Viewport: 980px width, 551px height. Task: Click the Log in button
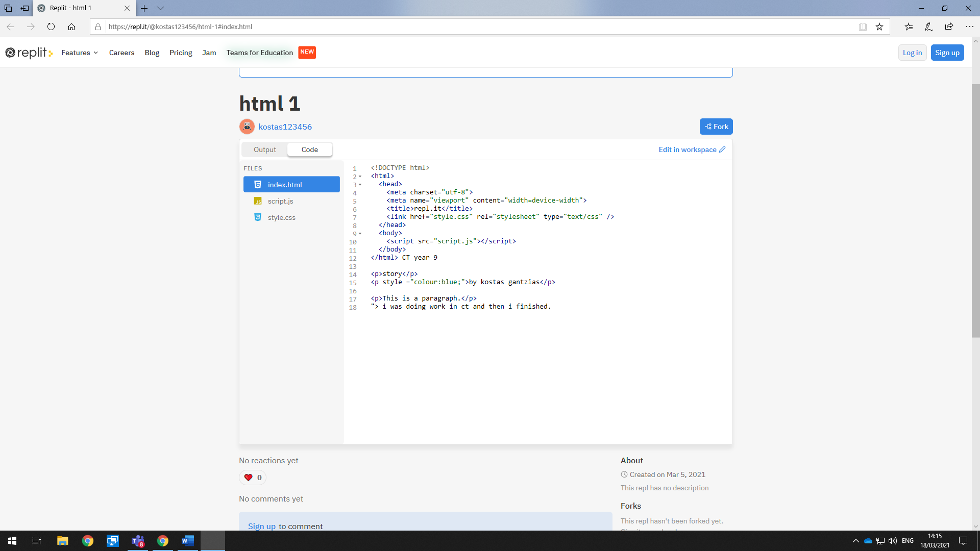pos(912,53)
